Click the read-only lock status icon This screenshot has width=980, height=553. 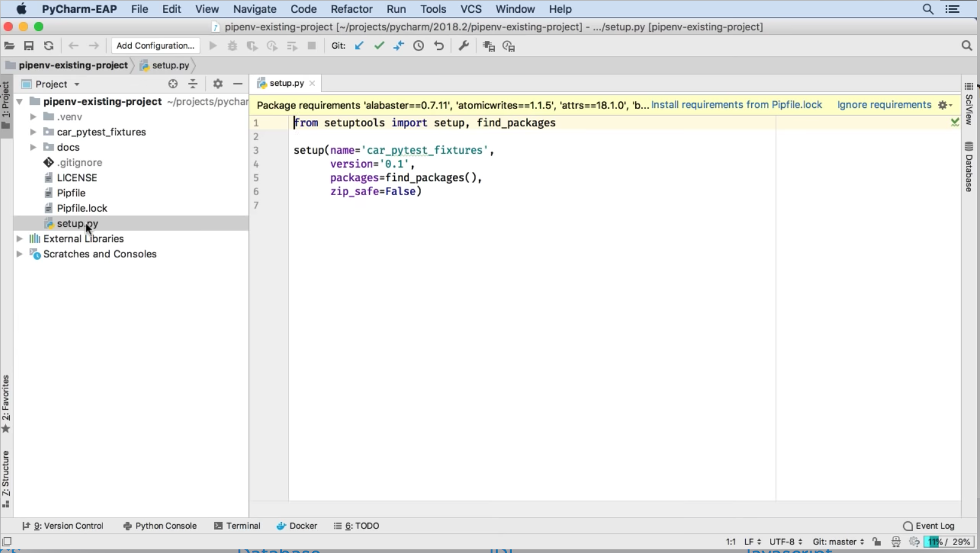(x=877, y=541)
